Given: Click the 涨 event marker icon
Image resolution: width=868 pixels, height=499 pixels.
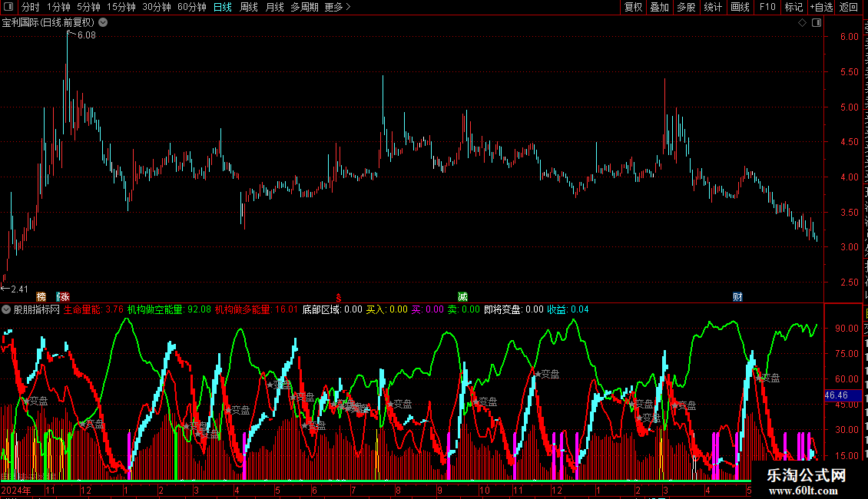Looking at the screenshot, I should coord(64,297).
